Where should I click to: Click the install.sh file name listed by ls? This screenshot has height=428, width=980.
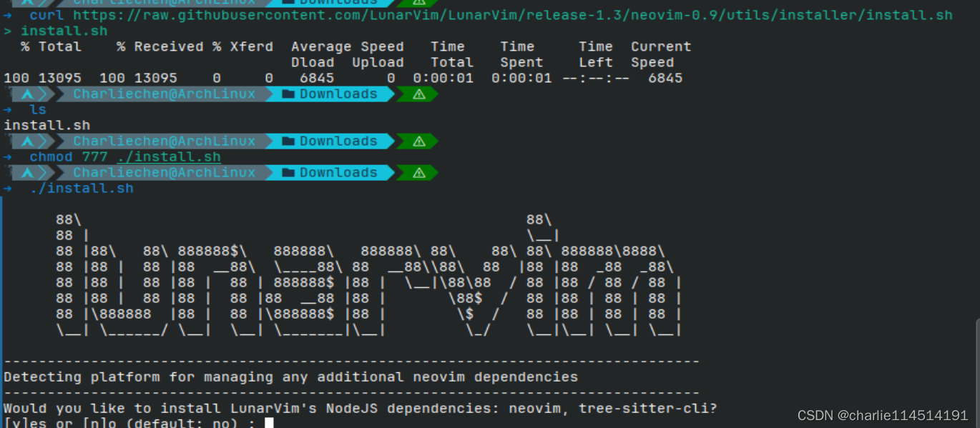pos(47,125)
